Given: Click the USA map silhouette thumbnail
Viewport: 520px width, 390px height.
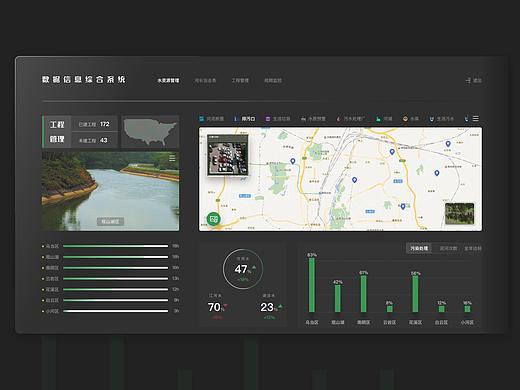Looking at the screenshot, I should 150,132.
